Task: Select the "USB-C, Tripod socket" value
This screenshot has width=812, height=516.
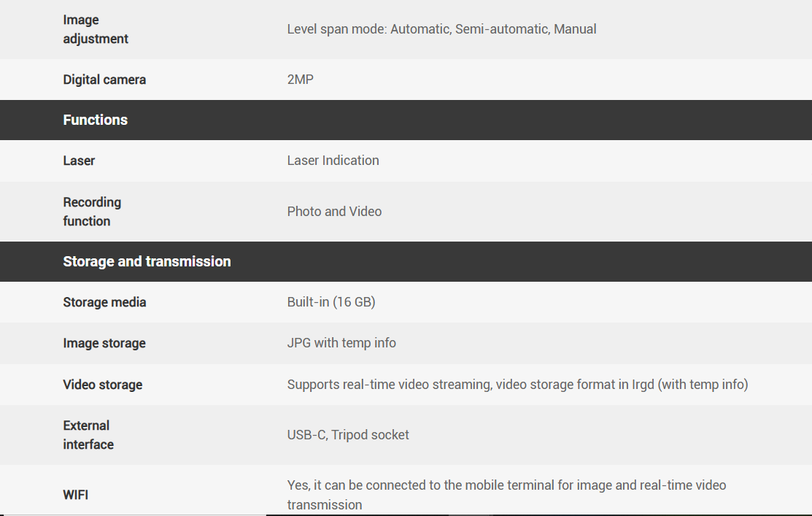Action: coord(348,435)
